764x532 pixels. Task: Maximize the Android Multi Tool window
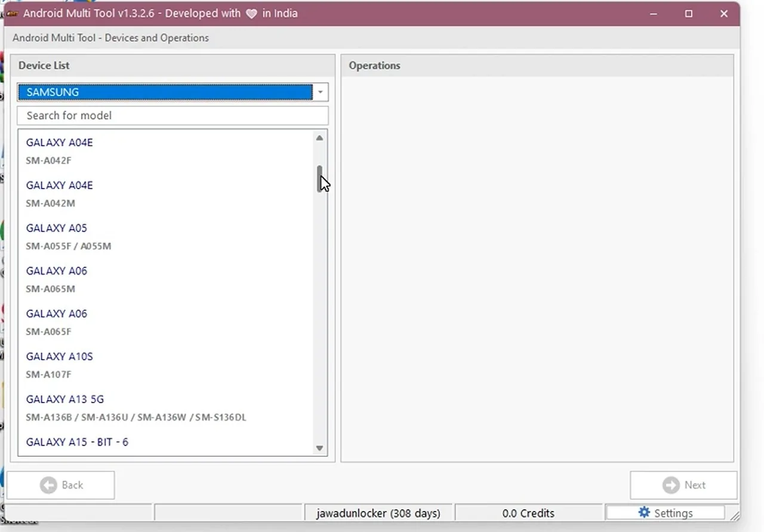[689, 14]
